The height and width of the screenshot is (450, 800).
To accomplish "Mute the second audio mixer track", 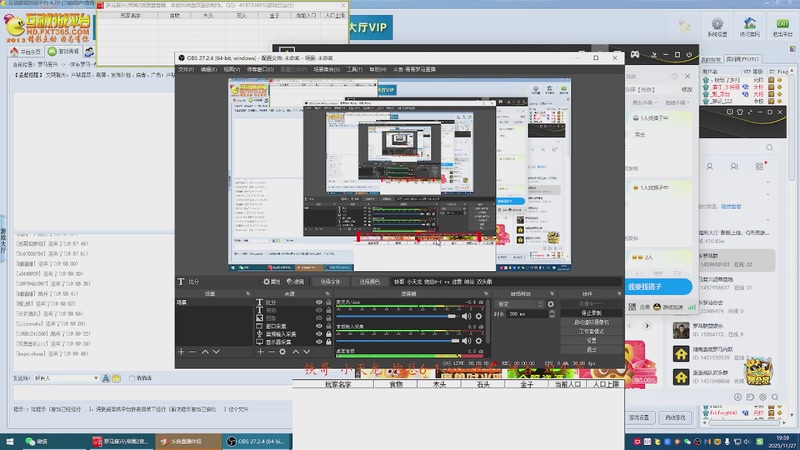I will click(x=466, y=341).
